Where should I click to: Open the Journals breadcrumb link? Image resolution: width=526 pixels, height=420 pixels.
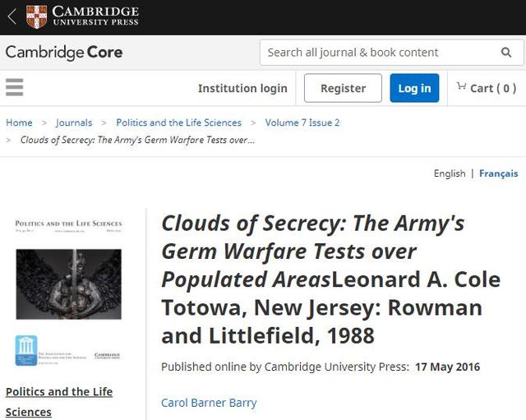[x=74, y=122]
